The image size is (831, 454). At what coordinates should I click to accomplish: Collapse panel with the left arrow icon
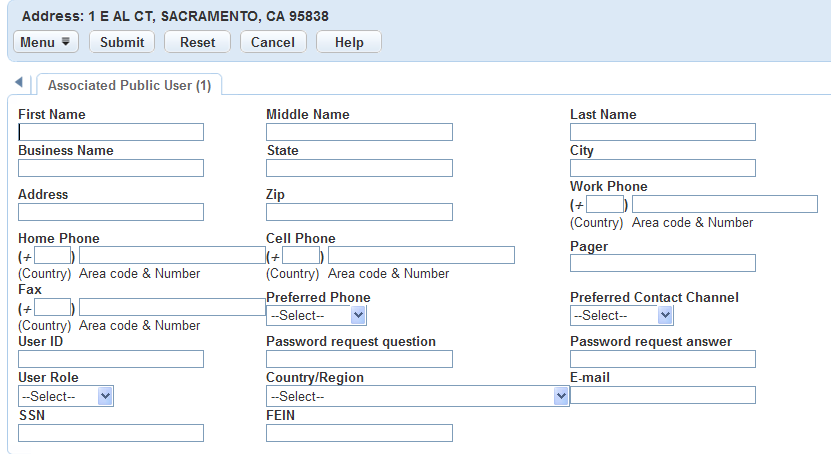click(18, 81)
